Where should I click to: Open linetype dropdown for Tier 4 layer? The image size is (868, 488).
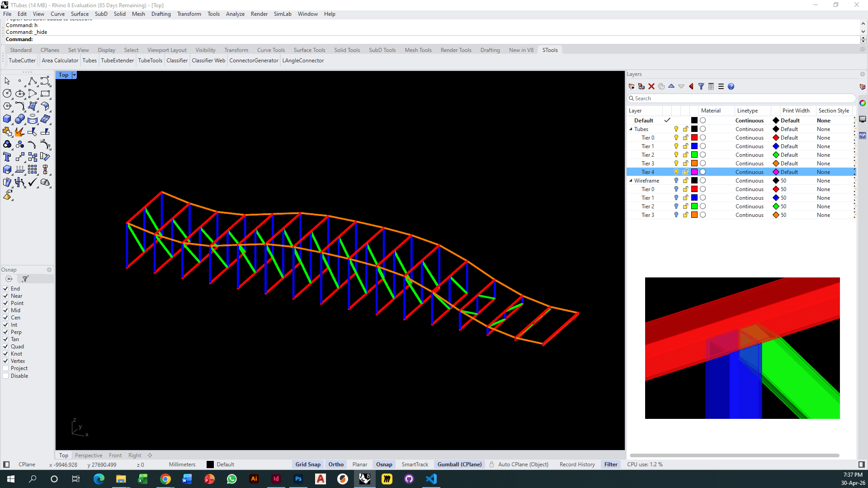750,172
